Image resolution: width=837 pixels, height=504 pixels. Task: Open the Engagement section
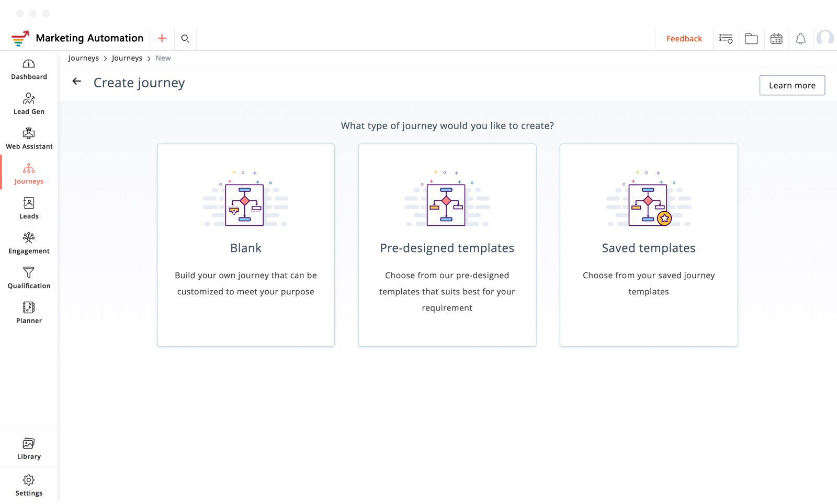point(29,244)
